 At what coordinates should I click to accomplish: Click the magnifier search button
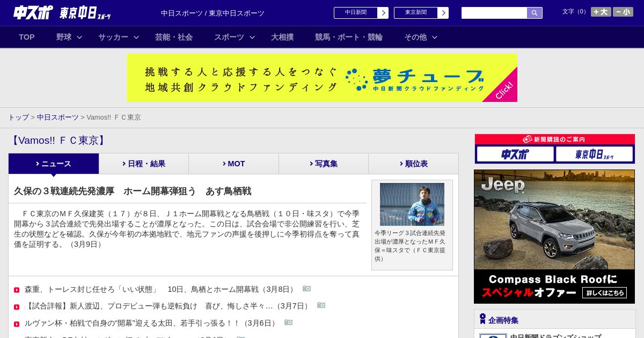[x=535, y=13]
